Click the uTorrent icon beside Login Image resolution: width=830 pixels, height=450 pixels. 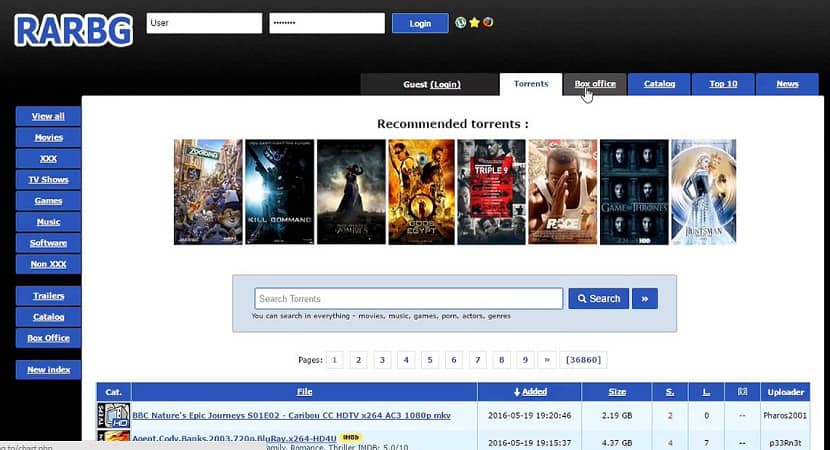pos(461,22)
